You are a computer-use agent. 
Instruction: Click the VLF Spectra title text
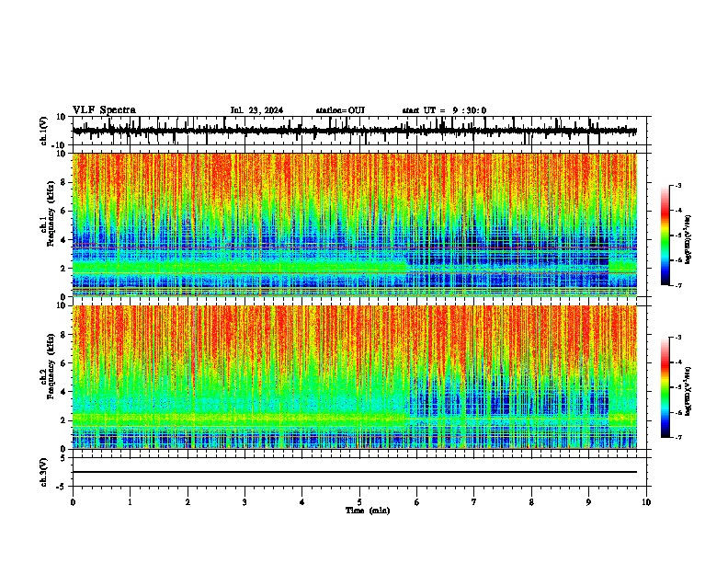(104, 110)
